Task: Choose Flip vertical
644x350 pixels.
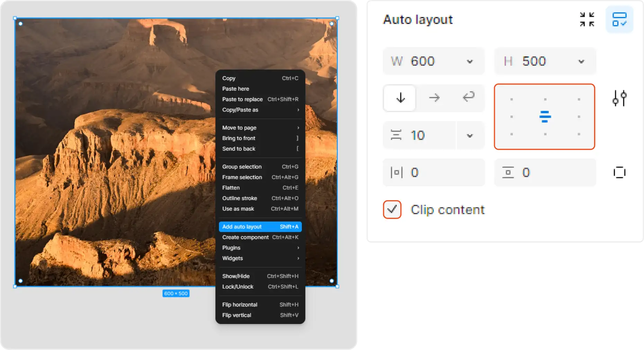Action: coord(260,315)
